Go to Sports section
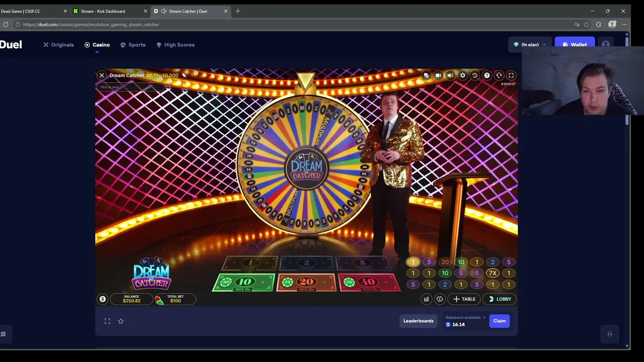The image size is (644, 362). click(133, 45)
